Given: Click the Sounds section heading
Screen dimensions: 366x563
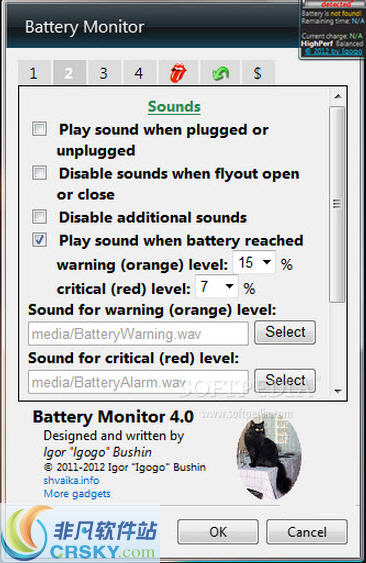Looking at the screenshot, I should [174, 107].
